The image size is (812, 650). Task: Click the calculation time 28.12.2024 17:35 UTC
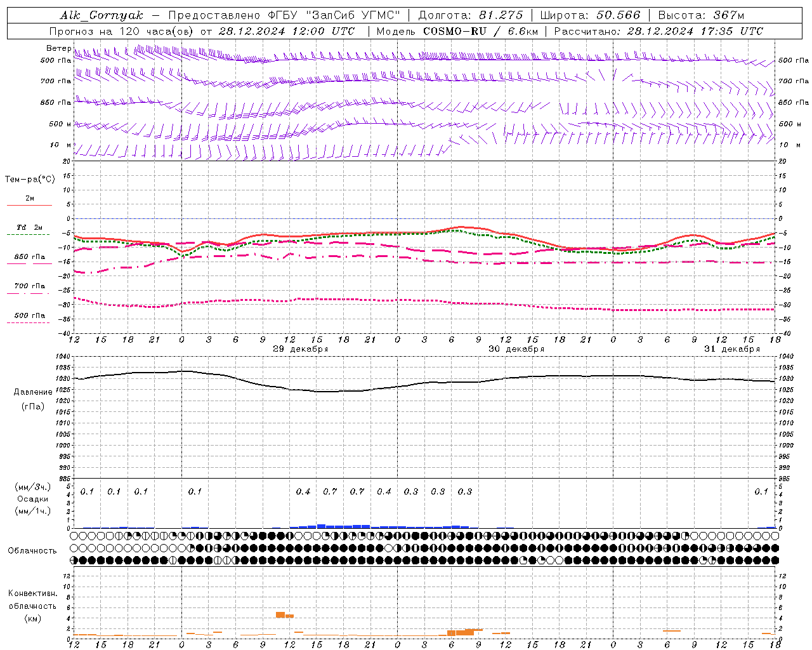pyautogui.click(x=695, y=31)
